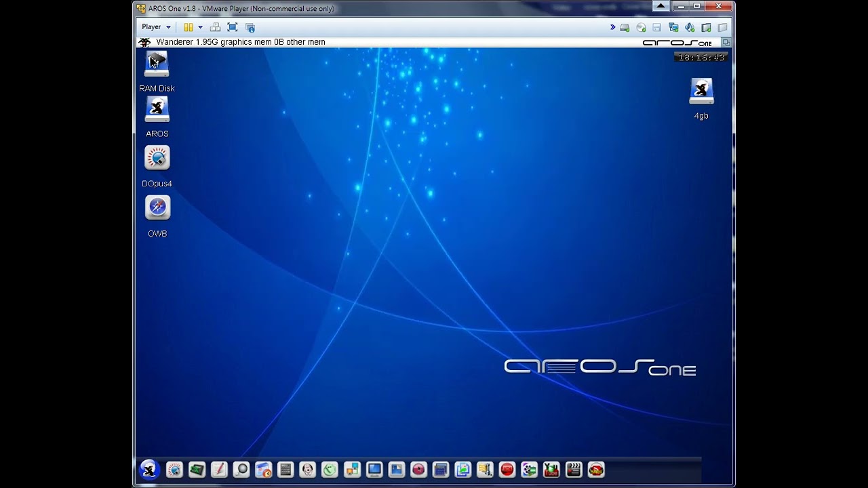Click the screen depth gadget

(x=726, y=42)
